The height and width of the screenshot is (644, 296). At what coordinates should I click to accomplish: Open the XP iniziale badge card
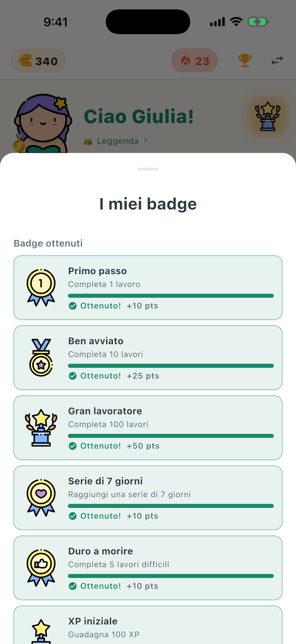[148, 625]
